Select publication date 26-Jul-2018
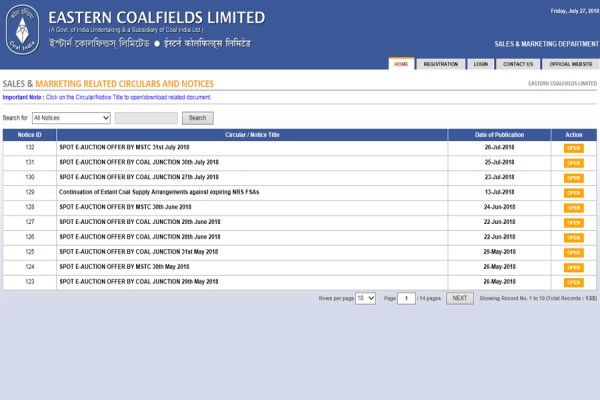Image resolution: width=600 pixels, height=400 pixels. click(x=499, y=147)
